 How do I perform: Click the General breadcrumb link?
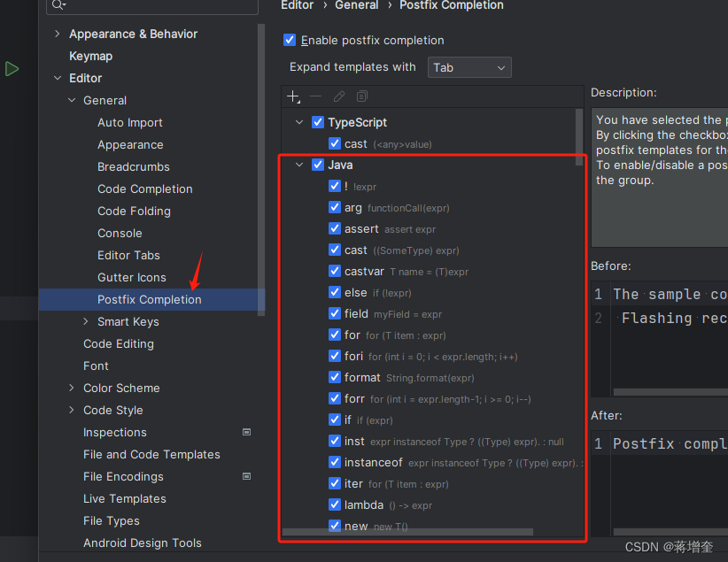click(x=357, y=5)
